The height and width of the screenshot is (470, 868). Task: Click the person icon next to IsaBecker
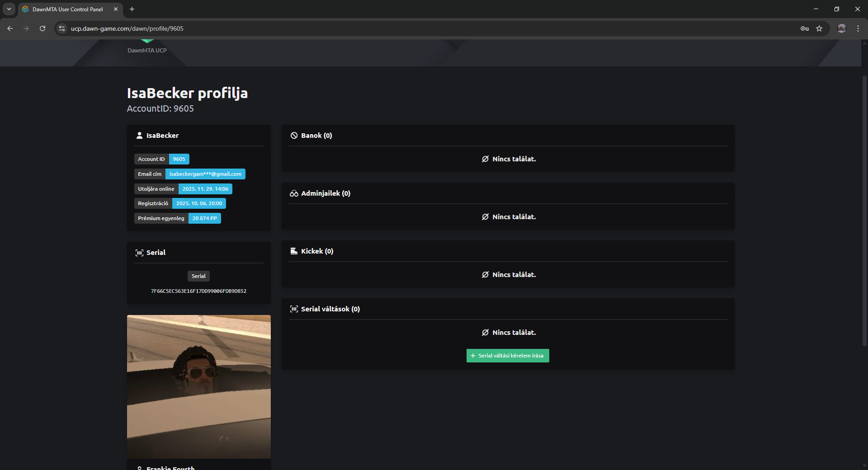tap(138, 135)
